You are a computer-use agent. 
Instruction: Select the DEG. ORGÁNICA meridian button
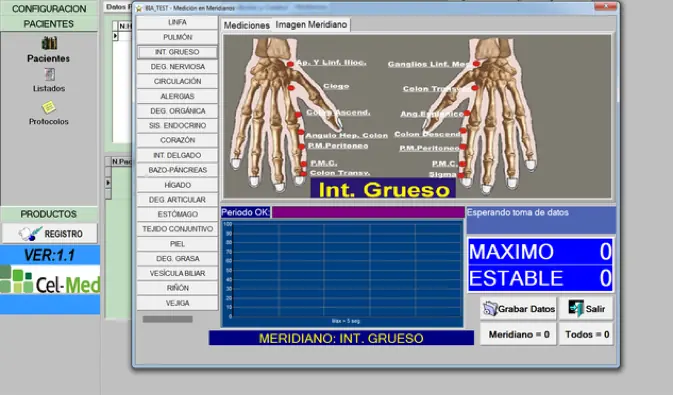pos(177,111)
